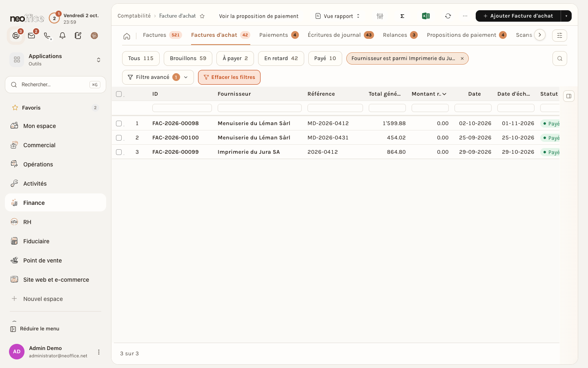Check the row for FAC-2026-00100
The image size is (588, 368).
[119, 138]
